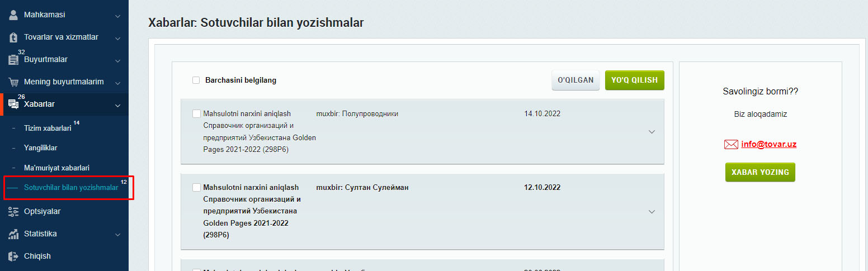Open Tizim xabarlari submenu item
This screenshot has height=271, width=868.
[48, 128]
